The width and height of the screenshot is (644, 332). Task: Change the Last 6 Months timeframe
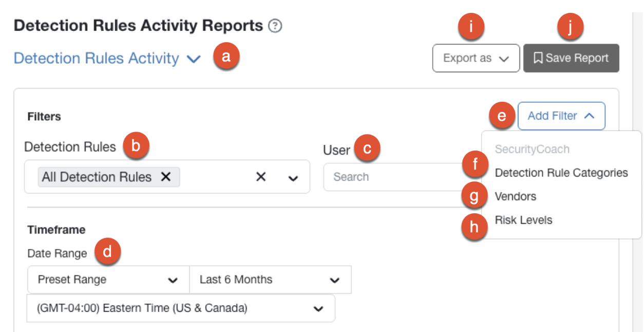click(270, 280)
